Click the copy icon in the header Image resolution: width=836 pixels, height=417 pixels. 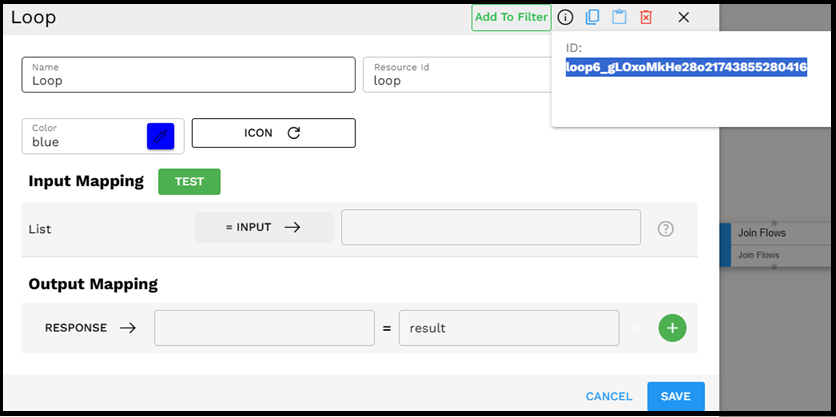[593, 17]
